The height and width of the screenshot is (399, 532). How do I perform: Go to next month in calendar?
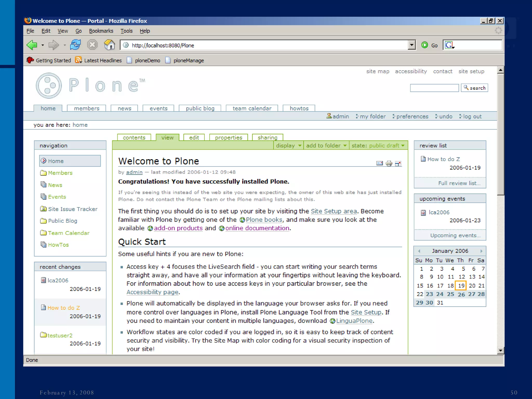[x=481, y=251]
